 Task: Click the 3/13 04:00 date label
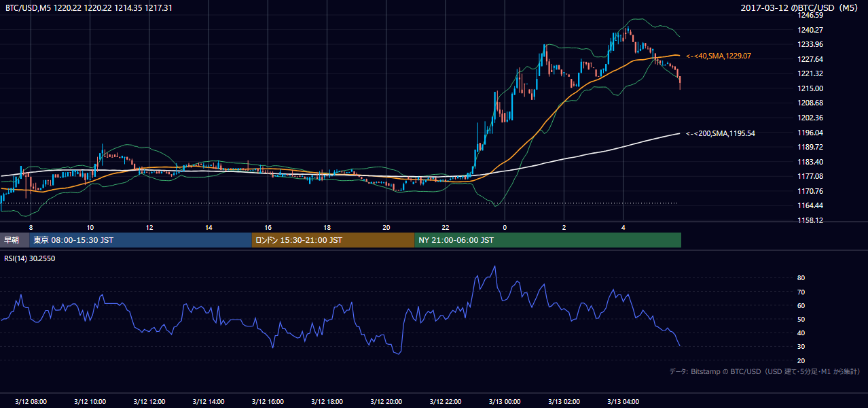pos(623,402)
